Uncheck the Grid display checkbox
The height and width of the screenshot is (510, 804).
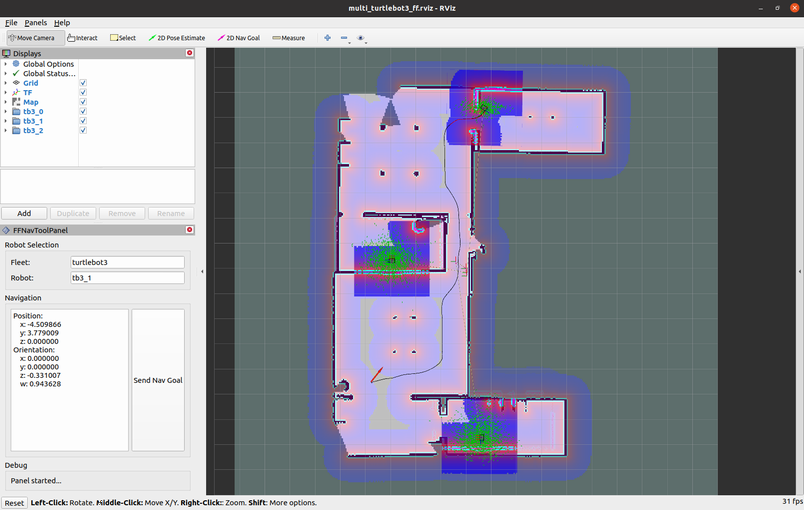tap(83, 83)
